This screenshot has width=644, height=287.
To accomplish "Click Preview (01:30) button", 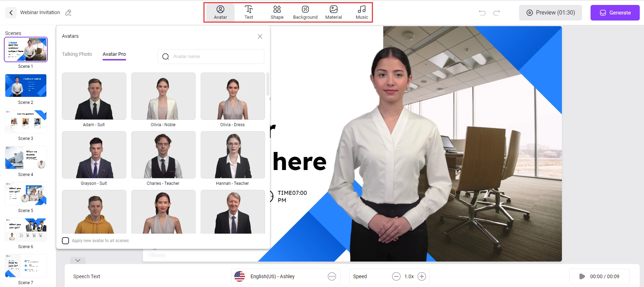I will pyautogui.click(x=550, y=13).
